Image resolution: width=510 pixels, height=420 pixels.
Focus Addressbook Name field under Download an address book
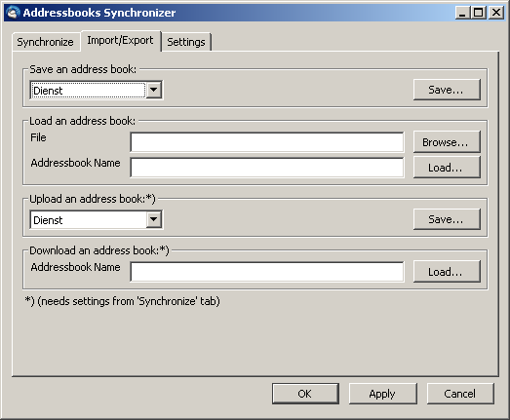267,272
